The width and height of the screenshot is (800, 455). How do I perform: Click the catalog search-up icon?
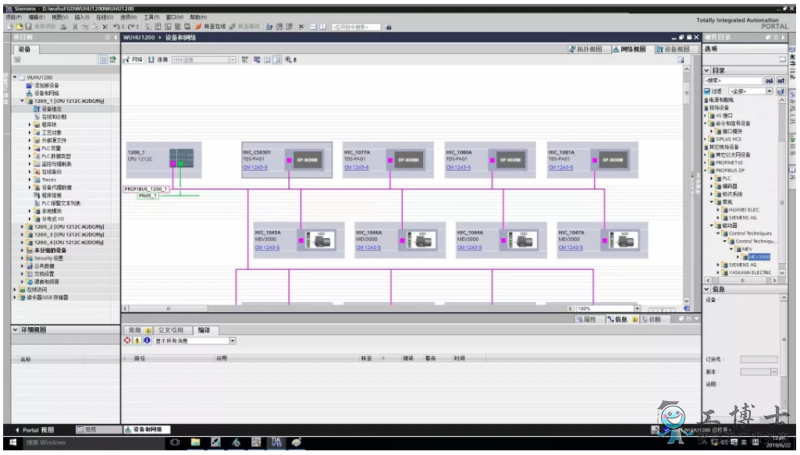[x=781, y=81]
